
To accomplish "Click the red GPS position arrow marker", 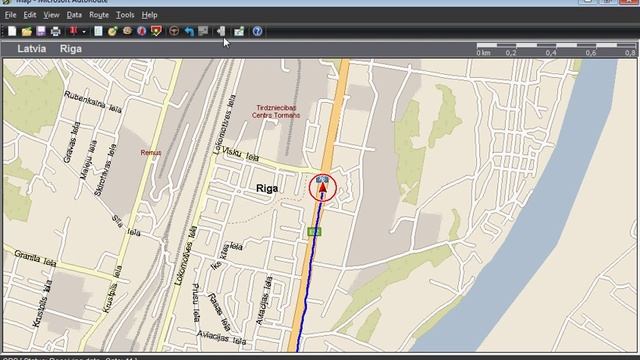I will pos(322,187).
